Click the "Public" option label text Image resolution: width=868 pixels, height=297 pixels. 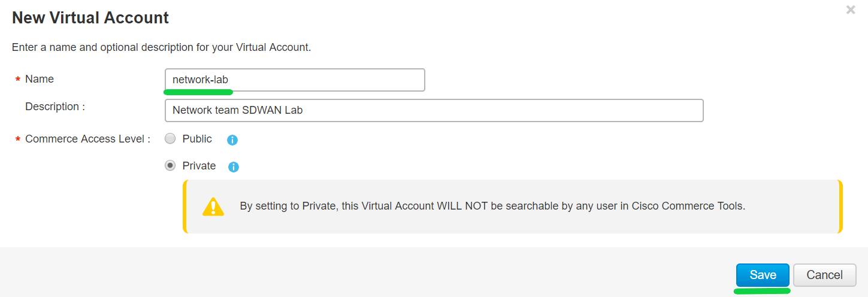(197, 139)
